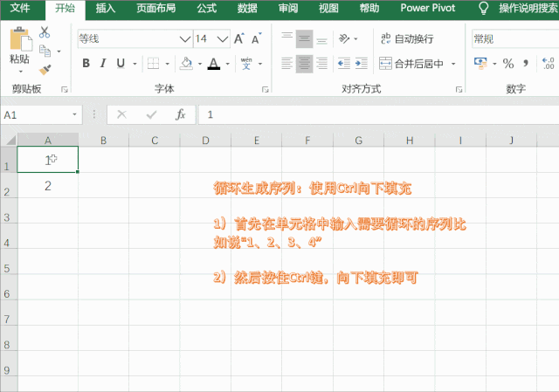Click the lightbulb search 操作说明搜索
Viewport: 559px width, 392px height.
pyautogui.click(x=519, y=8)
